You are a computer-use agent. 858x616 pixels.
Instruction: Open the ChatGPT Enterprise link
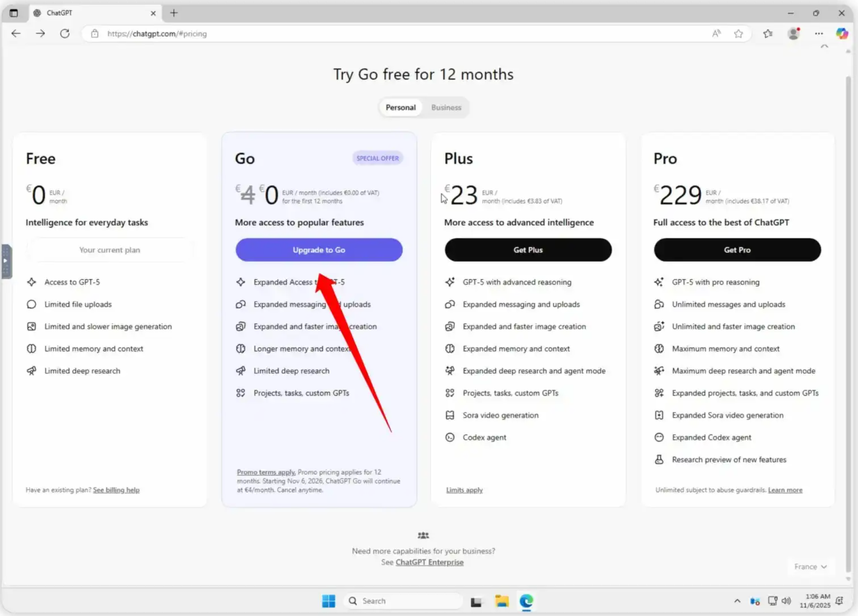click(429, 562)
